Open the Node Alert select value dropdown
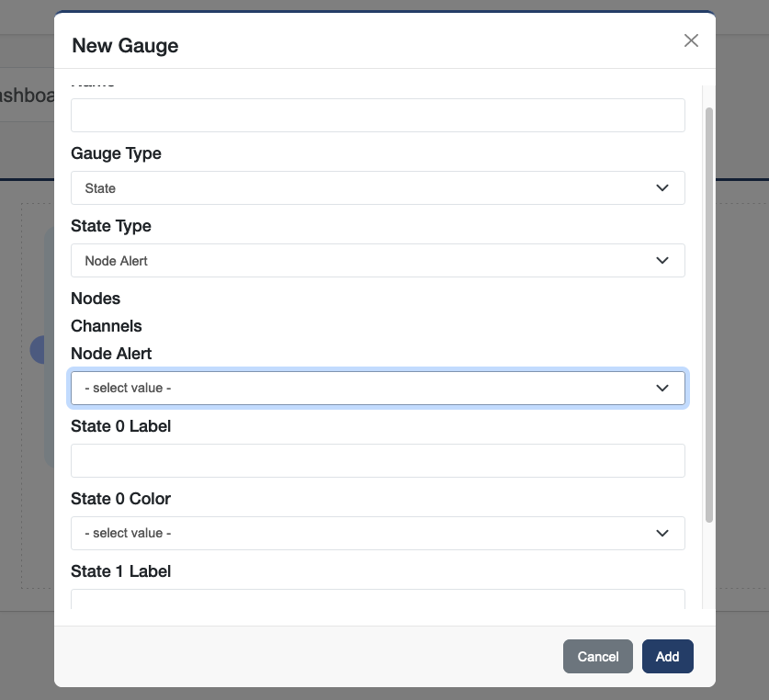769x700 pixels. 377,388
